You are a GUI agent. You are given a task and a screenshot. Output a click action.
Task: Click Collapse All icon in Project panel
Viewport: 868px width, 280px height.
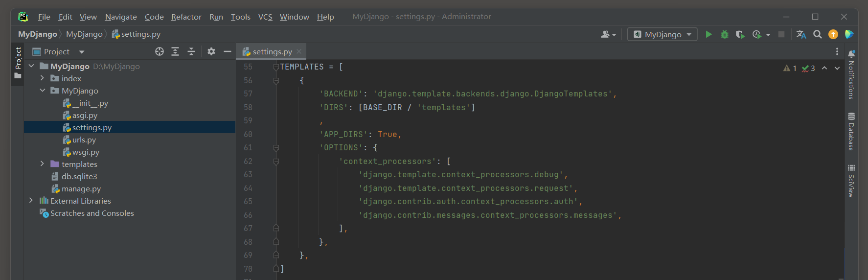(x=191, y=51)
